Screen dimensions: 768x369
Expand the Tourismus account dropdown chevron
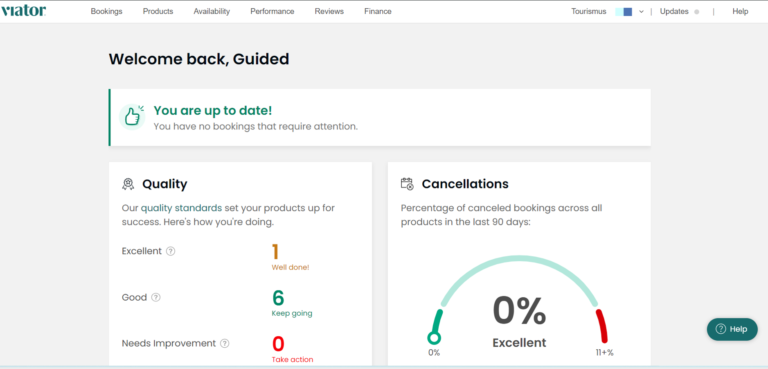641,12
